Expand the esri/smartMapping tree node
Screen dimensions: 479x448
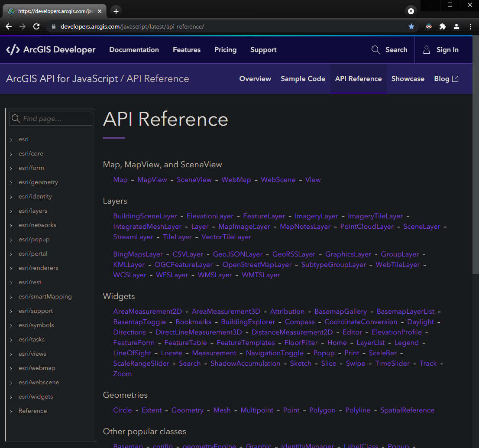coord(11,297)
